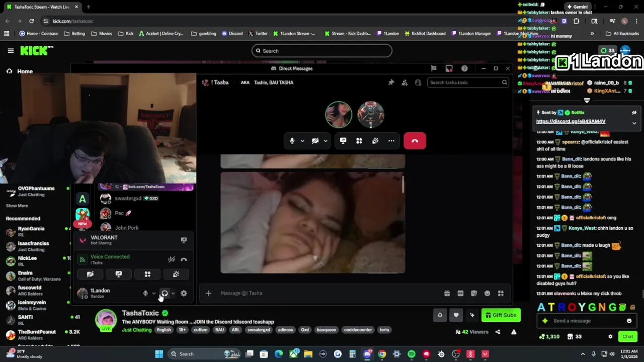Image resolution: width=644 pixels, height=362 pixels.
Task: Open the pinned discord.gg invite link
Action: tap(571, 122)
